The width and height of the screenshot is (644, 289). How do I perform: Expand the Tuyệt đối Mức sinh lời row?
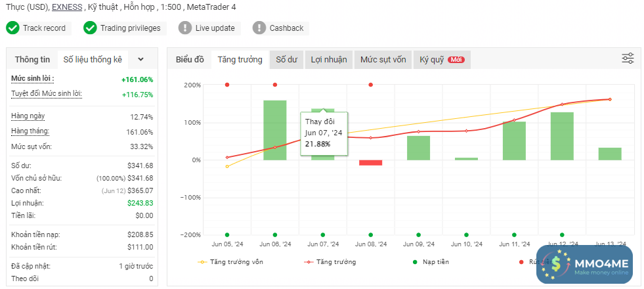click(46, 94)
